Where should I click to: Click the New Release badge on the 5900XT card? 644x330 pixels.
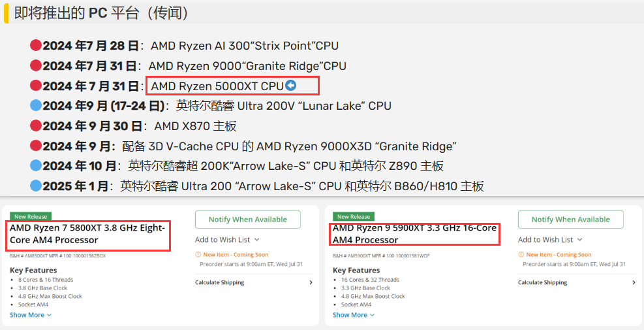click(354, 216)
